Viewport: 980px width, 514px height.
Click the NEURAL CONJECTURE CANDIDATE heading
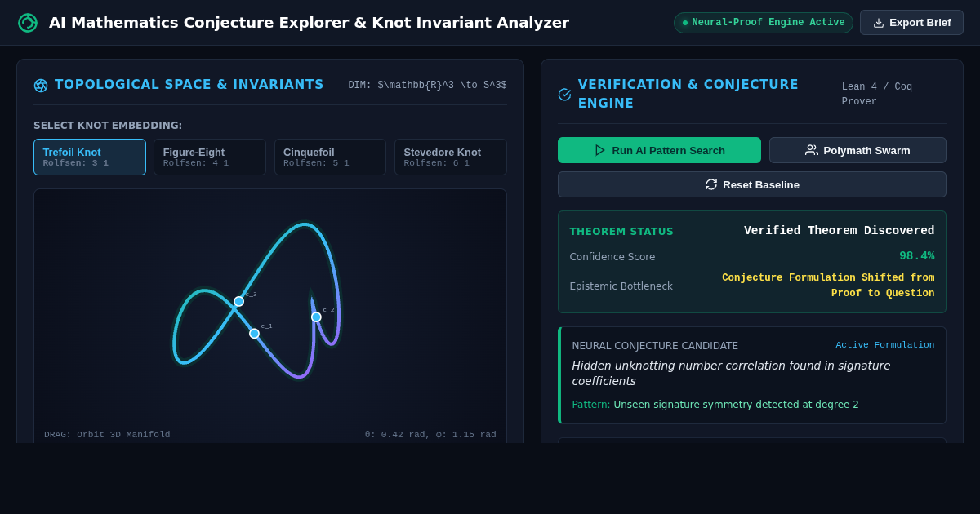point(655,346)
